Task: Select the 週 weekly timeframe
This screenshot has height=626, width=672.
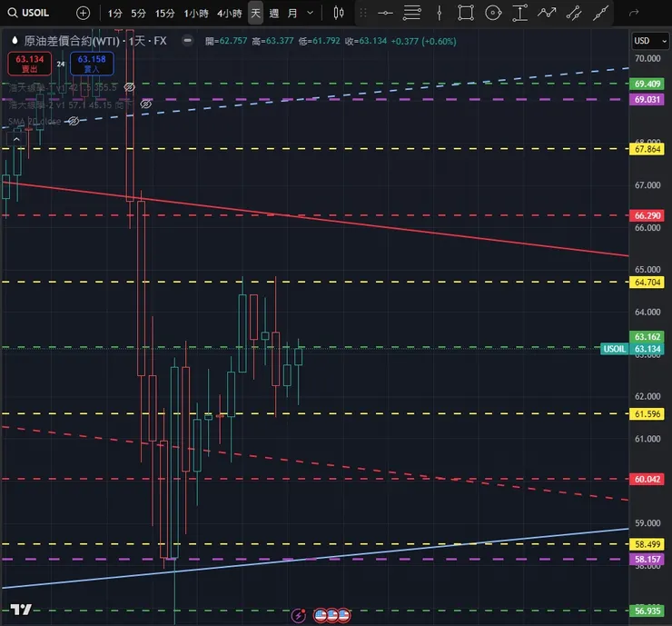Action: point(274,14)
